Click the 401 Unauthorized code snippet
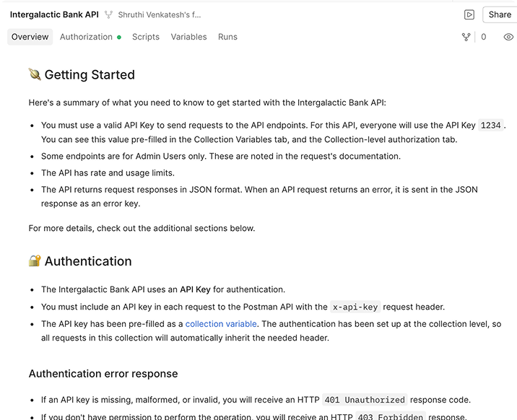 pyautogui.click(x=365, y=400)
